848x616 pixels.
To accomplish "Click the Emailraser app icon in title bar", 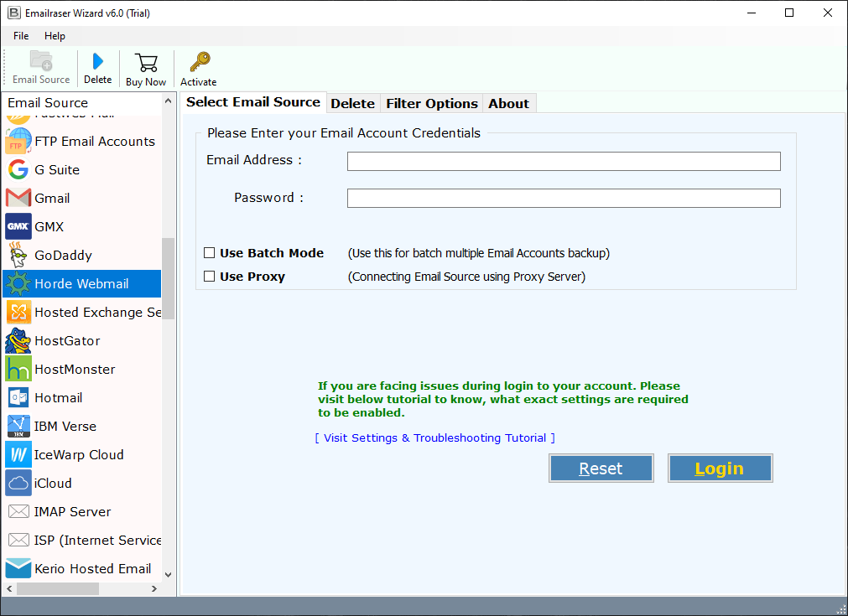I will 13,13.
